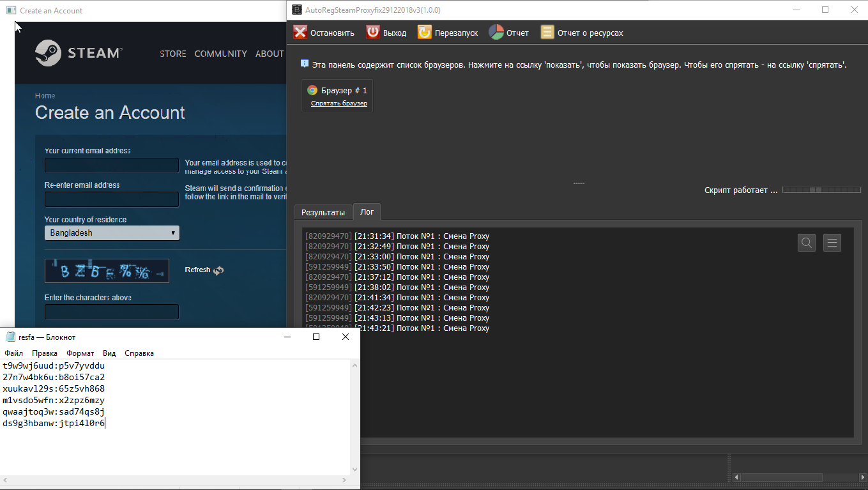Open the Вид menu in Notepad

(x=109, y=353)
